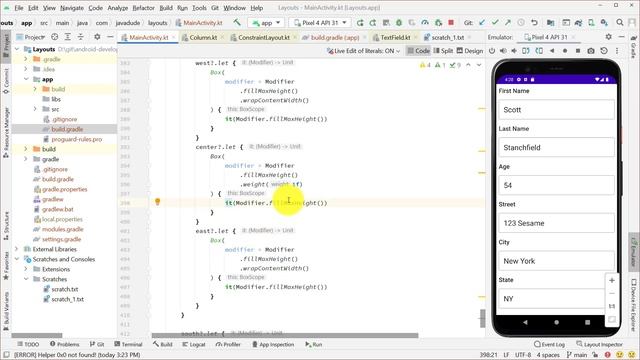Expand External Libraries node

[x=17, y=249]
